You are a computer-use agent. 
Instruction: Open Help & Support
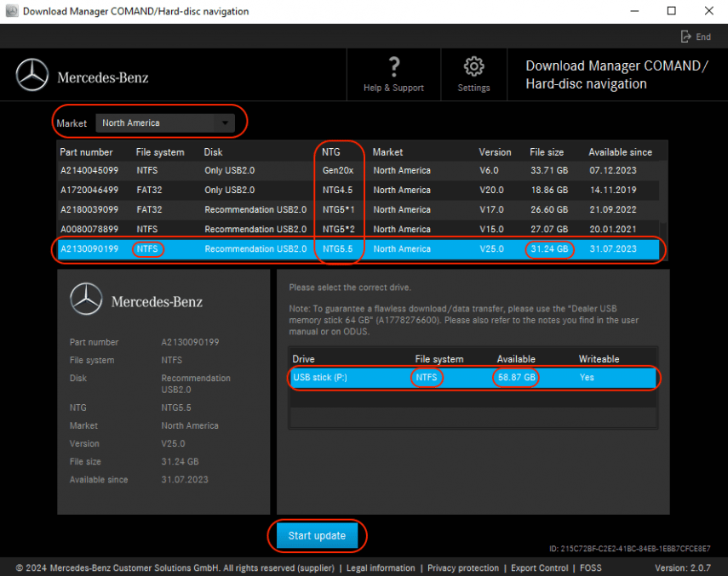point(393,75)
